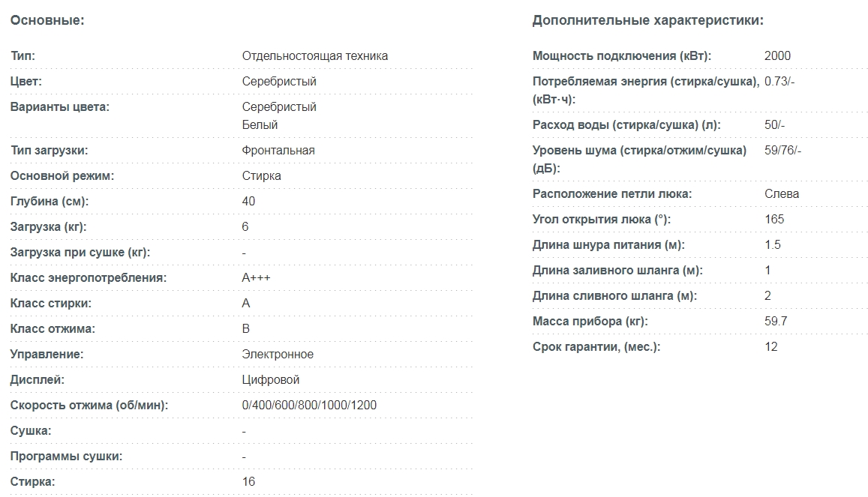Click the 'Срок гарантии, (мес.):' label

pyautogui.click(x=596, y=346)
